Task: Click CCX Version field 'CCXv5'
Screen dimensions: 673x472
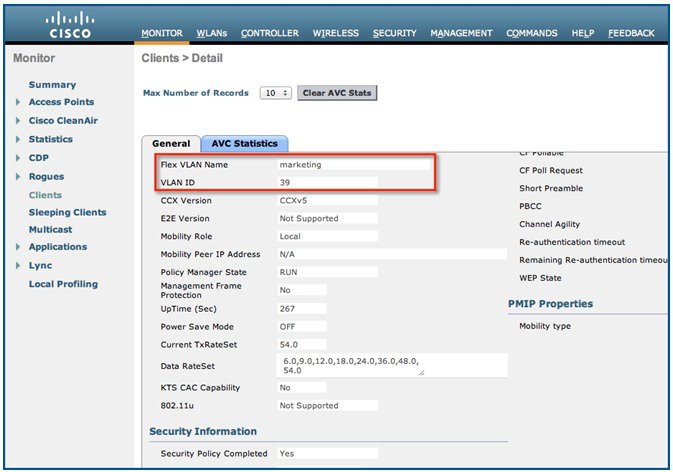Action: [x=327, y=200]
